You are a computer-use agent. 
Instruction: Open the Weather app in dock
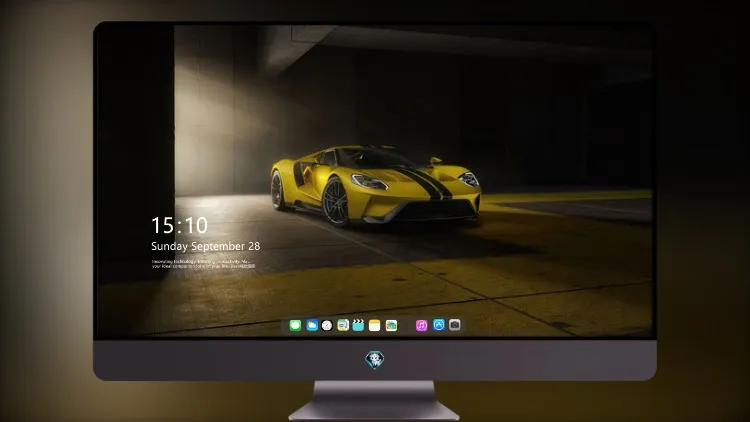pos(312,325)
